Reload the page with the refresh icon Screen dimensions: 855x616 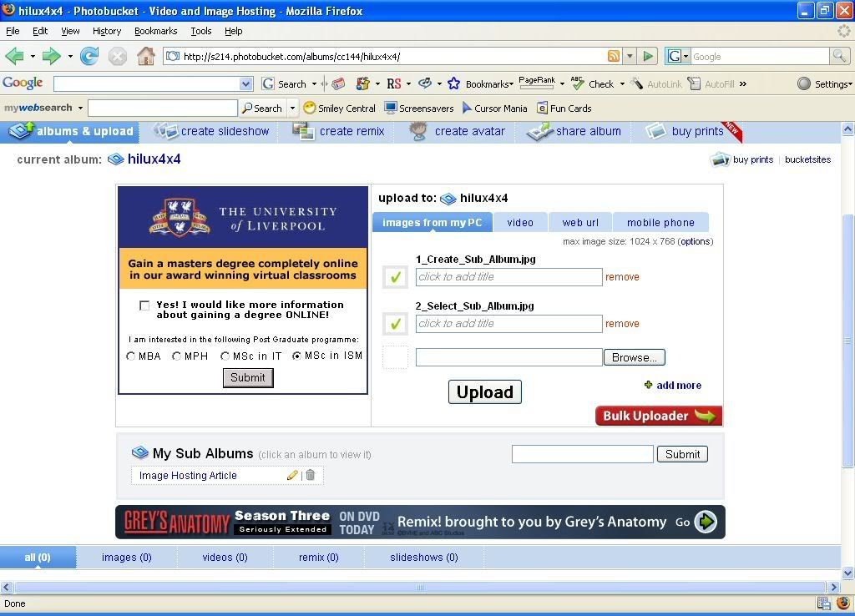pyautogui.click(x=89, y=56)
